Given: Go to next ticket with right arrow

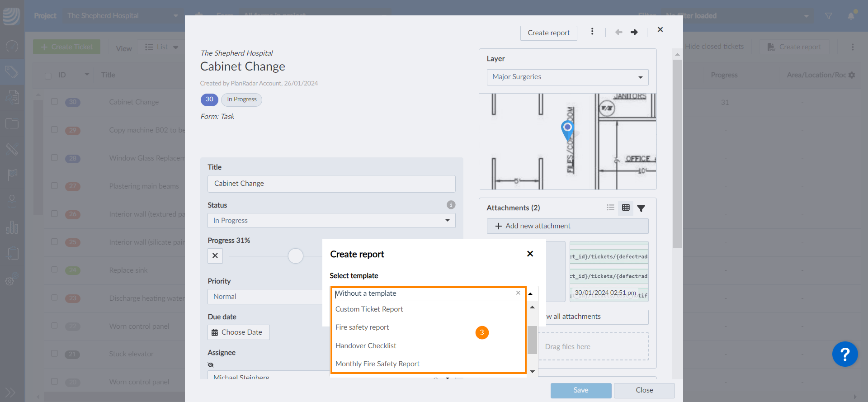Looking at the screenshot, I should click(634, 32).
